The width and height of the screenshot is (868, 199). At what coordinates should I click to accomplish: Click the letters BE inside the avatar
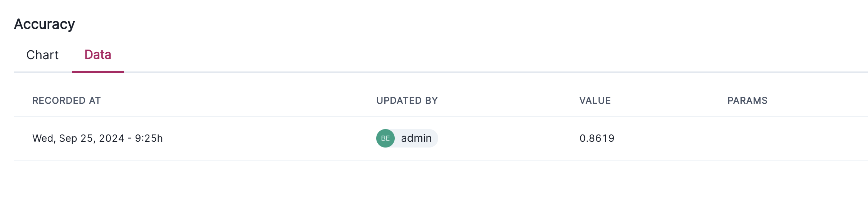385,138
